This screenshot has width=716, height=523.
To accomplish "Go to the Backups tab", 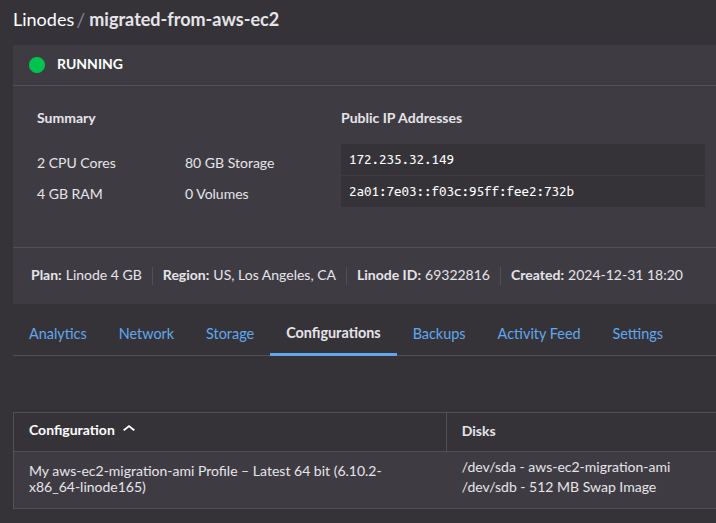I will [439, 334].
